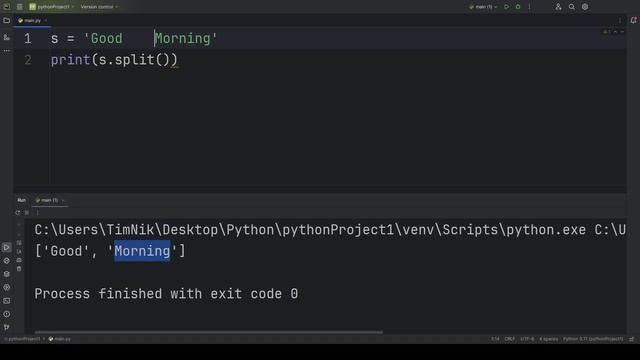Toggle soft-wrap in console
The height and width of the screenshot is (360, 640).
coord(19,243)
